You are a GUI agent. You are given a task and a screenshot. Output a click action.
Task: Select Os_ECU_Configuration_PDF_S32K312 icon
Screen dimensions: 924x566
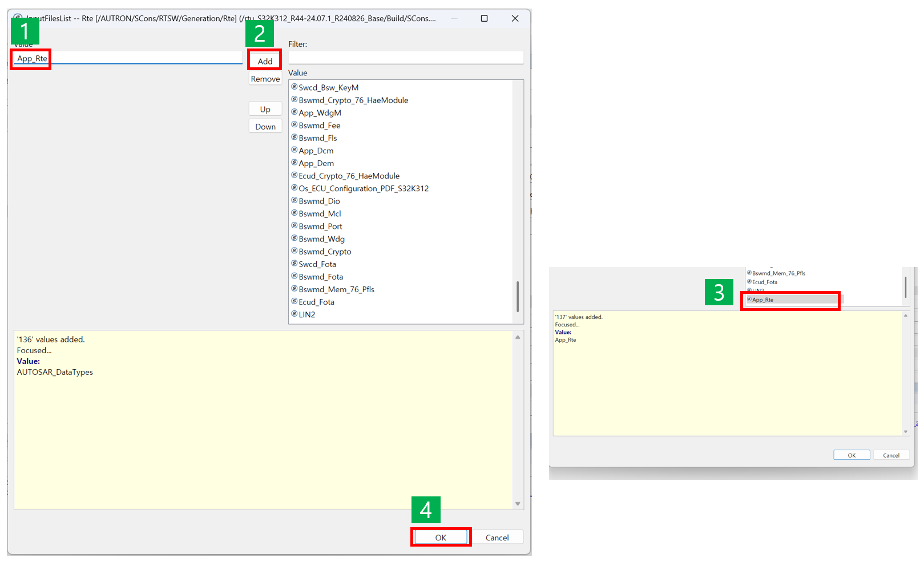(294, 188)
